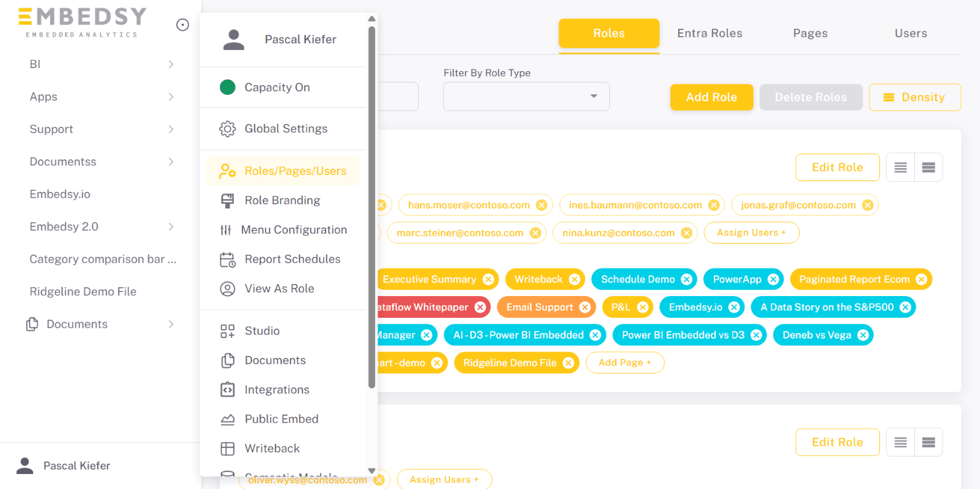980x489 pixels.
Task: Click the Integrations code icon
Action: click(x=227, y=390)
